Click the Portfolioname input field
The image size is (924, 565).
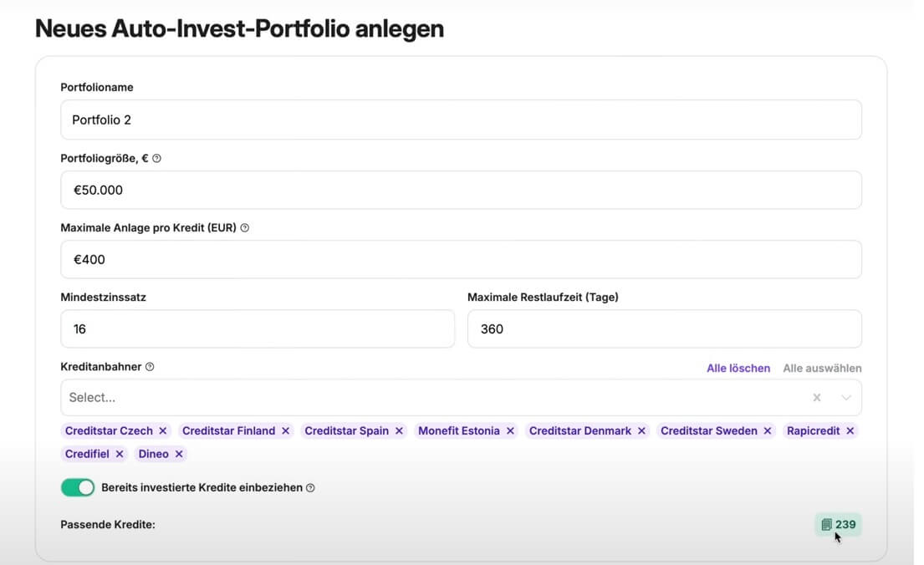(461, 120)
